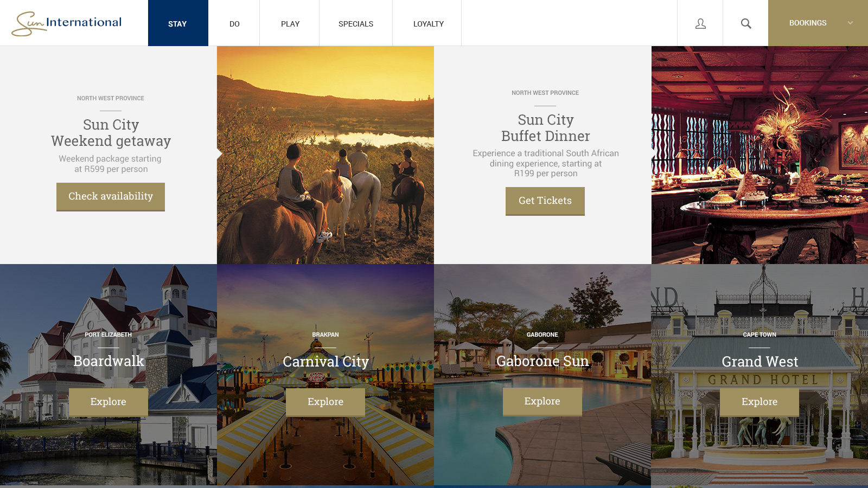This screenshot has width=868, height=488.
Task: Click the Carnival City title text
Action: coord(325,362)
